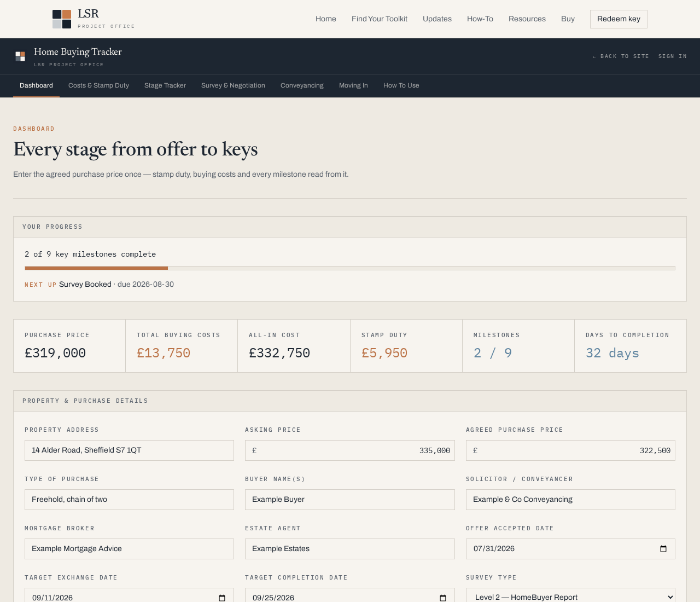Open the Target Completion Date calendar icon
This screenshot has height=602, width=700.
pyautogui.click(x=443, y=598)
